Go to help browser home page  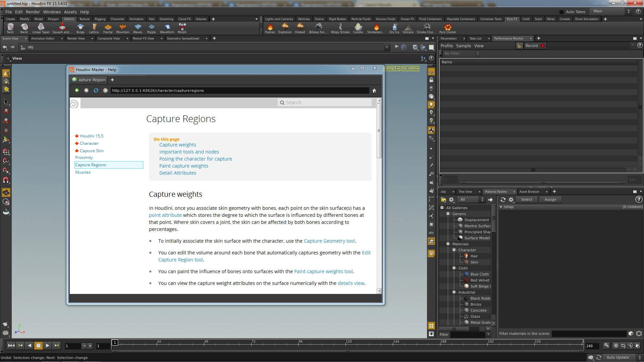374,90
